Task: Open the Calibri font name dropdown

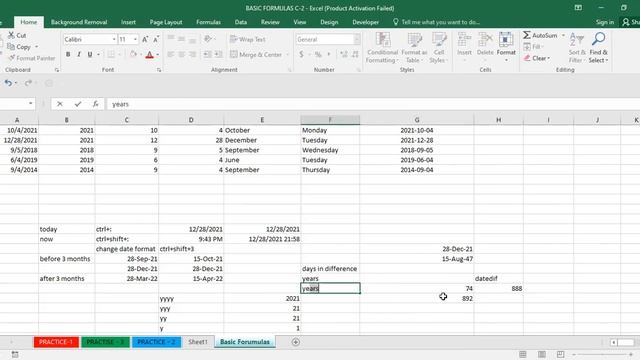Action: (x=114, y=39)
